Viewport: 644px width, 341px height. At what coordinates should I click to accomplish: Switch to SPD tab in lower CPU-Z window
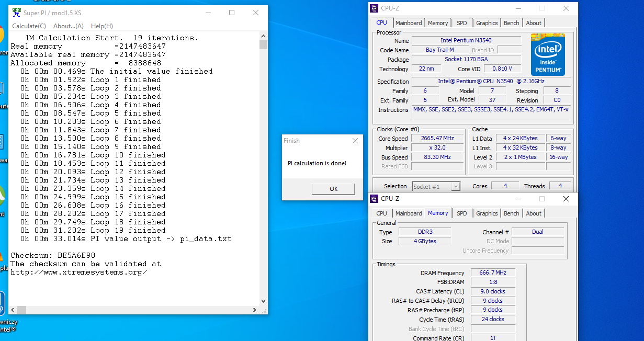click(462, 213)
